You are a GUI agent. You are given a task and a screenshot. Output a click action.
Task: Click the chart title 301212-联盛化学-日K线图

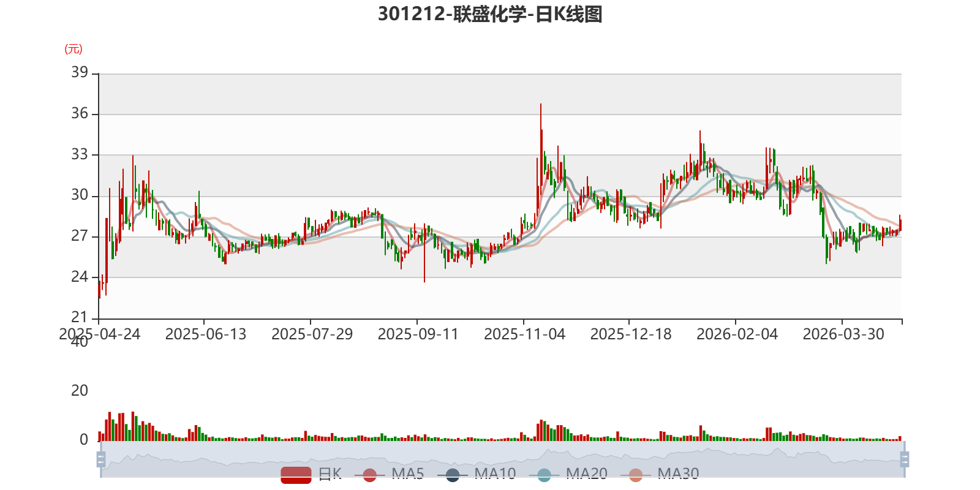click(x=490, y=14)
